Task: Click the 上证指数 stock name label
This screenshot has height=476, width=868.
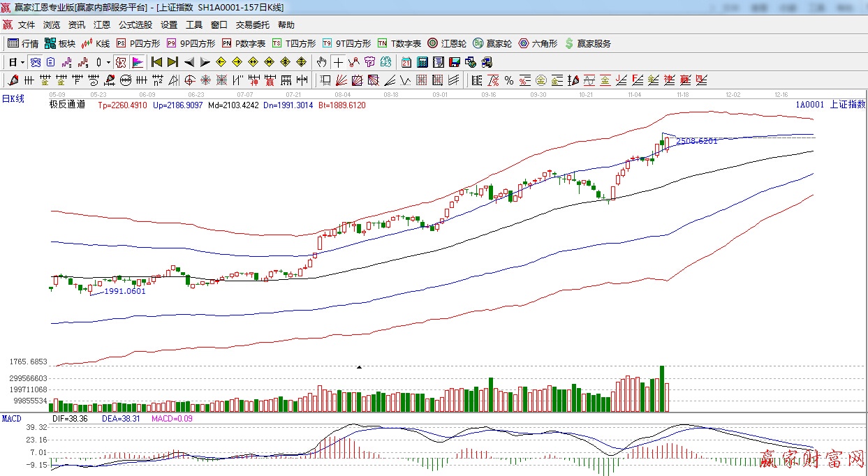Action: coord(847,105)
